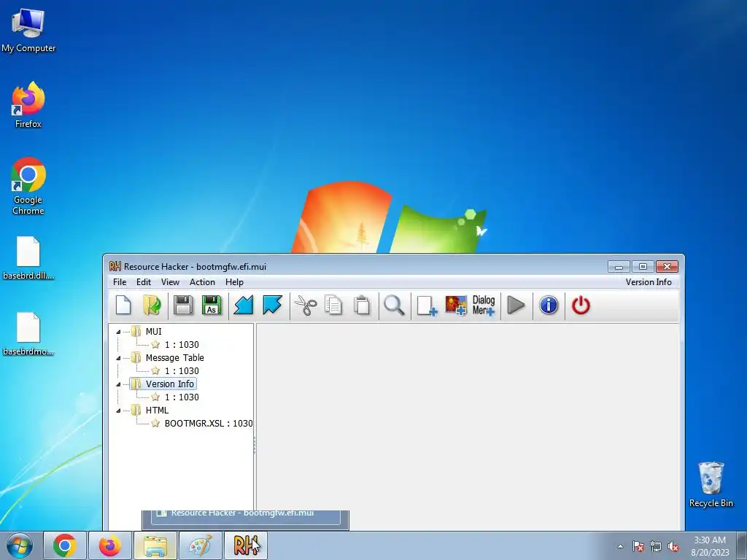Collapse the Message Table tree node
This screenshot has height=560, width=747.
coord(118,358)
